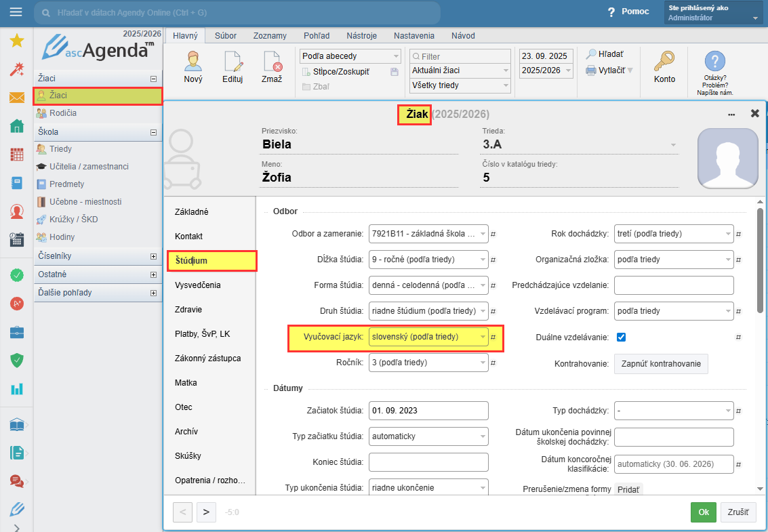Click the Vytlačiť printer icon
The width and height of the screenshot is (768, 532).
[591, 70]
